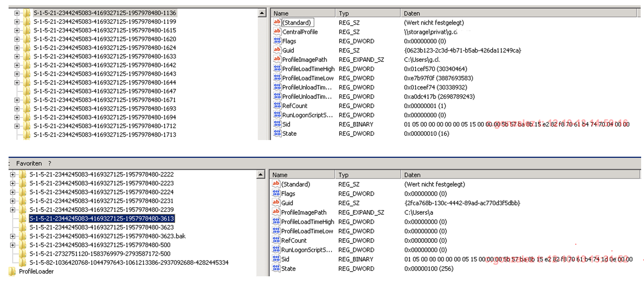
Task: Sort by Name column in upper window
Action: click(x=303, y=13)
